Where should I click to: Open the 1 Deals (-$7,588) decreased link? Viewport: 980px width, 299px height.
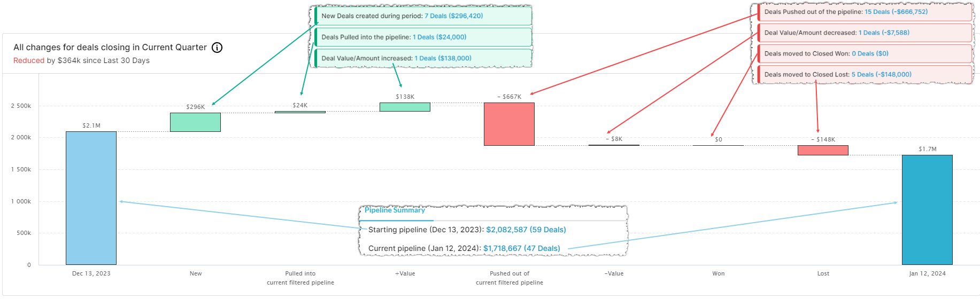pos(884,33)
